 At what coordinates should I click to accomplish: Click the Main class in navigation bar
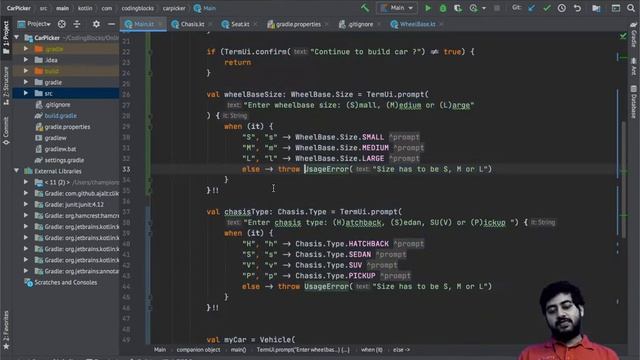(205, 8)
